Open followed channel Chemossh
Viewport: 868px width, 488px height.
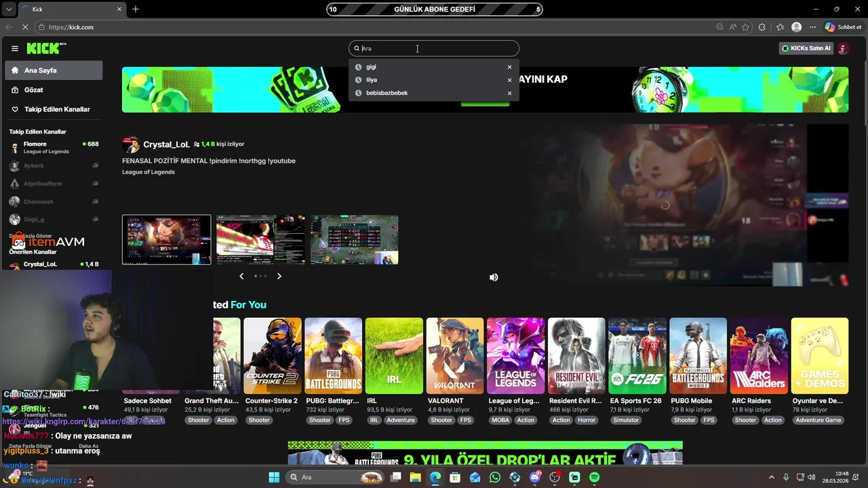[54, 201]
